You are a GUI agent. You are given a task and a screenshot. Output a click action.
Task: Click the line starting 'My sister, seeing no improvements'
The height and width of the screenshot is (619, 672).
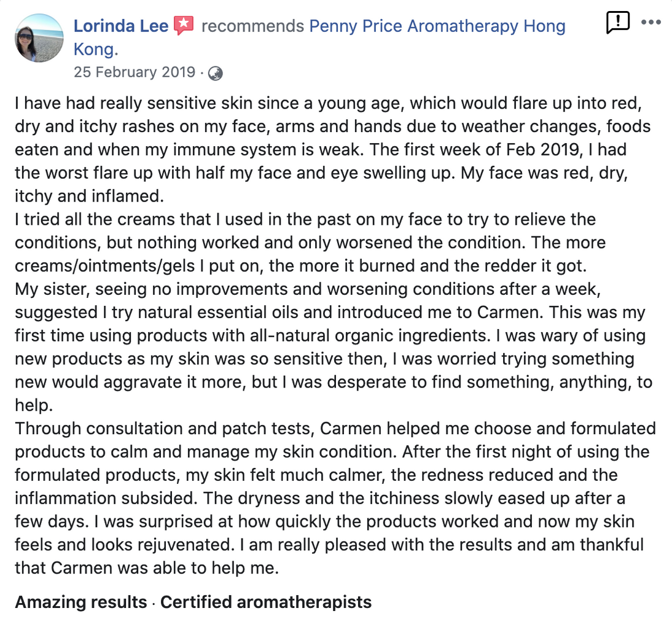point(308,289)
